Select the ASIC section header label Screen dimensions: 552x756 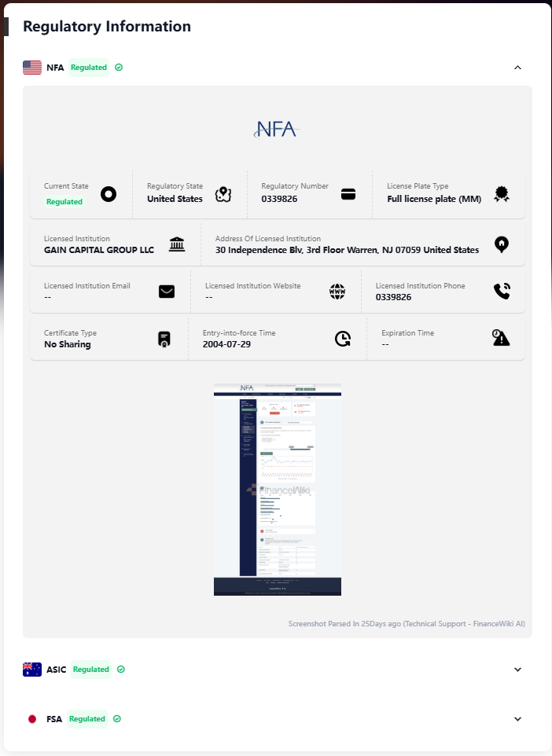(x=56, y=670)
